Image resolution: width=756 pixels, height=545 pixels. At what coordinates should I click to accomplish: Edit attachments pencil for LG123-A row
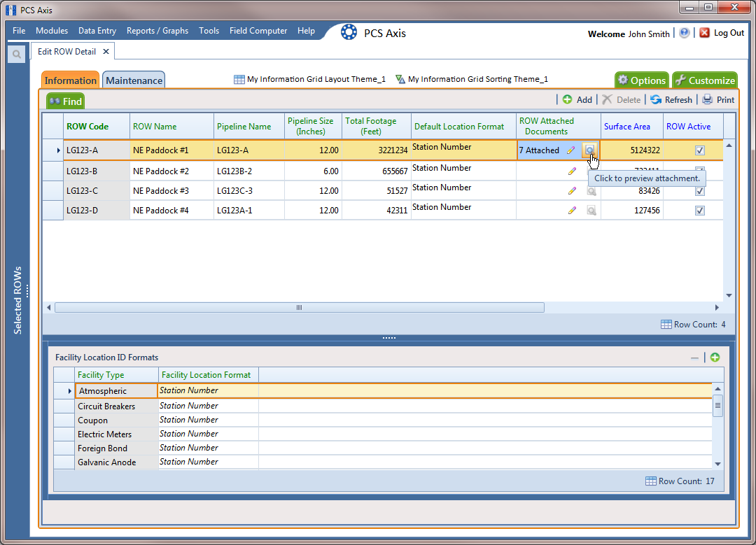(x=571, y=150)
